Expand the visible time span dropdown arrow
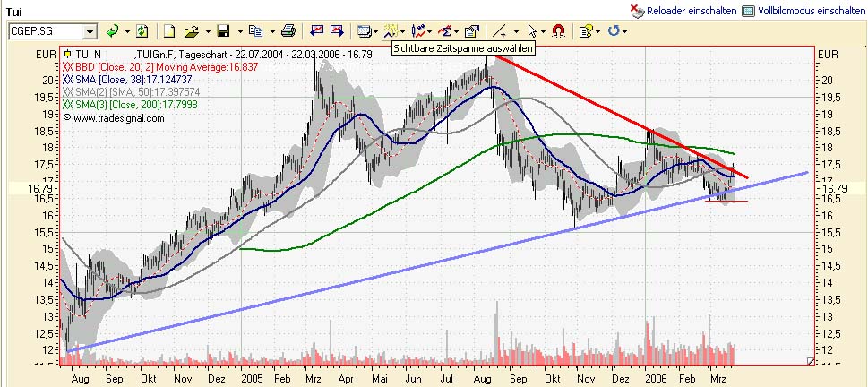The image size is (868, 387). coord(403,31)
